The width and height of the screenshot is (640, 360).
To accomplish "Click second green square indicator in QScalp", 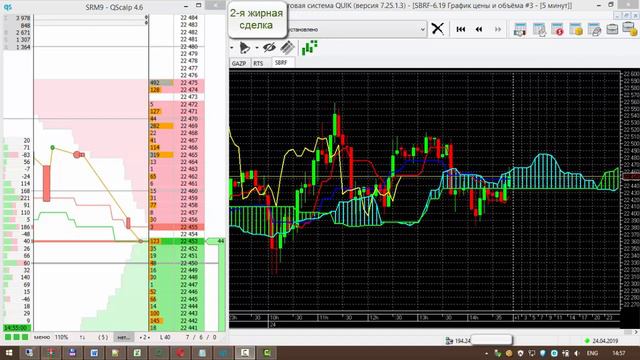I will (x=16, y=337).
